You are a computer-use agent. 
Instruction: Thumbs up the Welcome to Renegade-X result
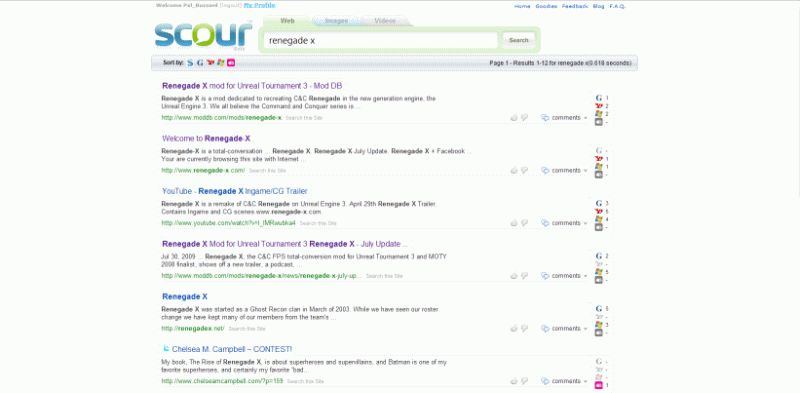pyautogui.click(x=514, y=170)
